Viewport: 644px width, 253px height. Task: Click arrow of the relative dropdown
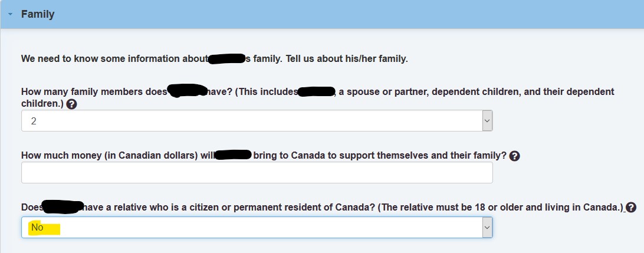click(487, 228)
